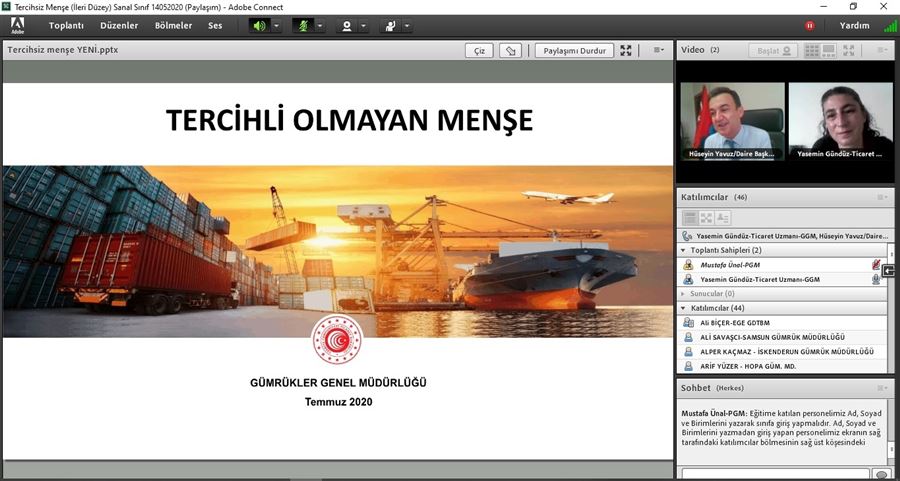Collapse the Toplantı Sahipleri group
The height and width of the screenshot is (481, 900).
(684, 250)
